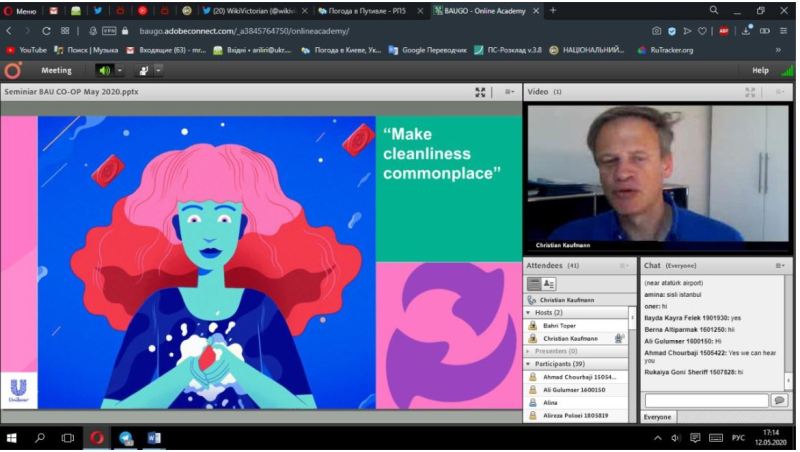This screenshot has height=452, width=800.
Task: Open the Chat pod options menu
Action: [x=780, y=266]
